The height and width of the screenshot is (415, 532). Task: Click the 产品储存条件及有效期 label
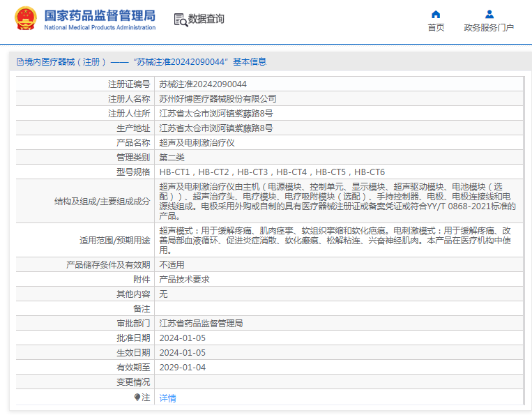(108, 264)
